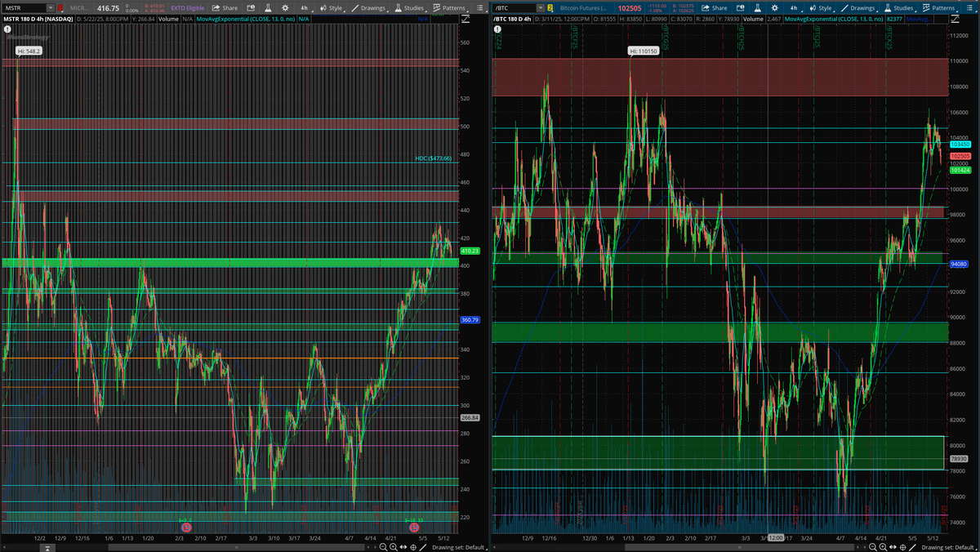Click the MSTR Volume label in the header
This screenshot has height=552, width=980.
(168, 18)
